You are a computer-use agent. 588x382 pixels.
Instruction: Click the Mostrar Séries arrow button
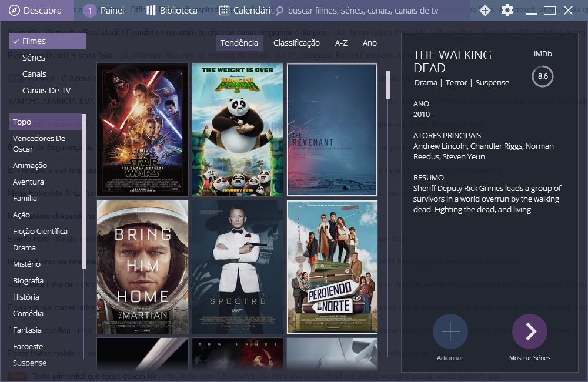(x=529, y=331)
